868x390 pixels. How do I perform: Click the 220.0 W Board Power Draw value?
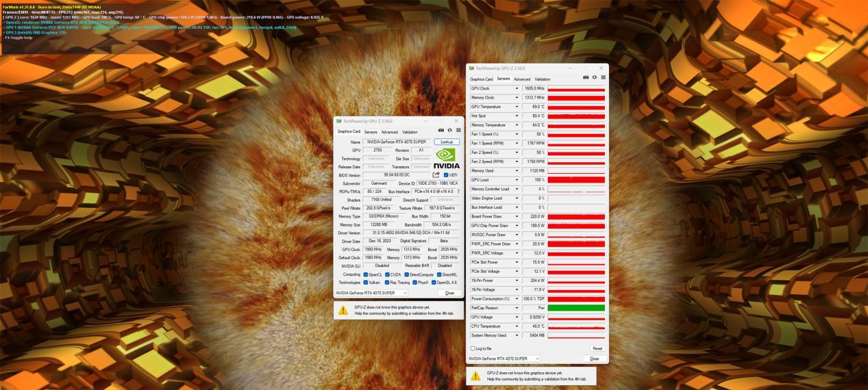(x=534, y=216)
